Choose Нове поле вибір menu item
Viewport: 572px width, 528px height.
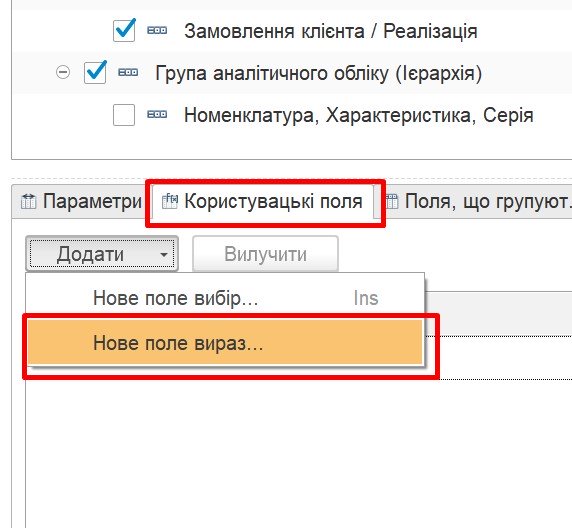tap(225, 298)
